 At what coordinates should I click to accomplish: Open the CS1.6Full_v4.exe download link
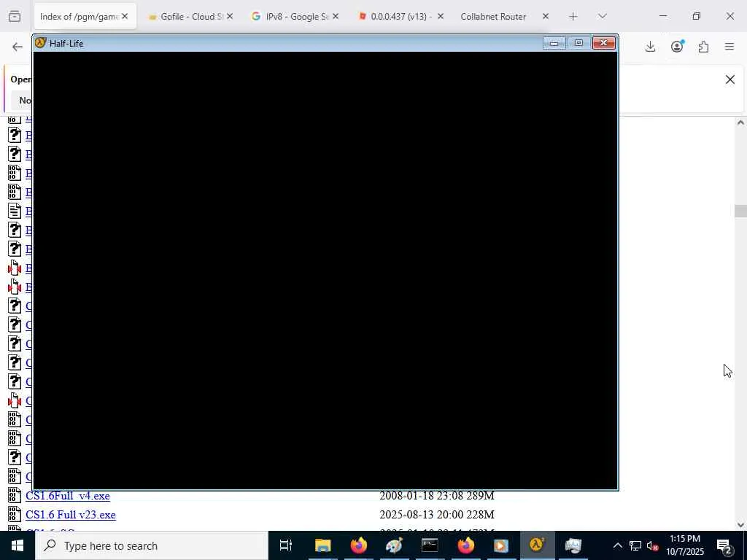click(68, 496)
